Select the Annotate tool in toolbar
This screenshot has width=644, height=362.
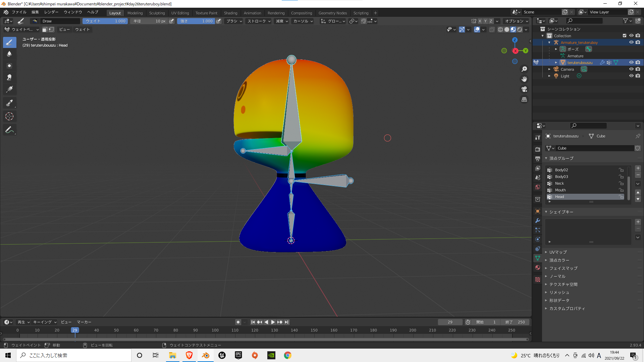coord(9,130)
